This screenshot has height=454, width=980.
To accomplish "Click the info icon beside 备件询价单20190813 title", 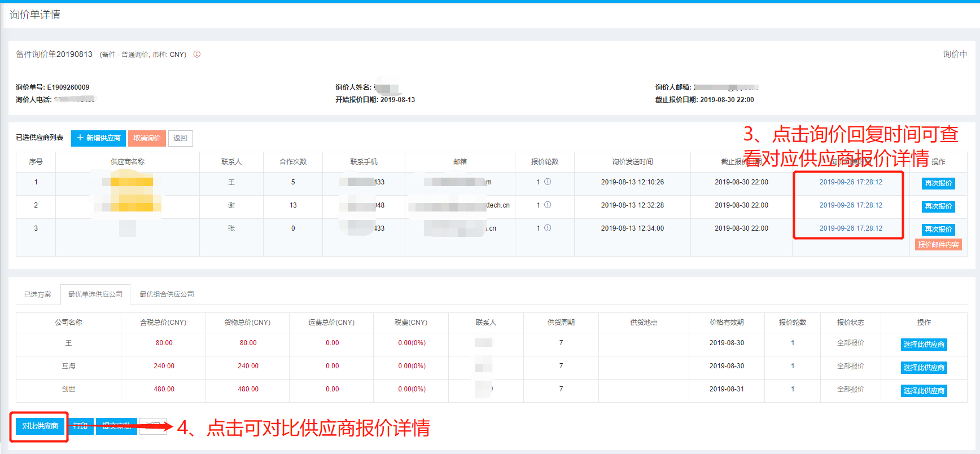I will coord(197,54).
